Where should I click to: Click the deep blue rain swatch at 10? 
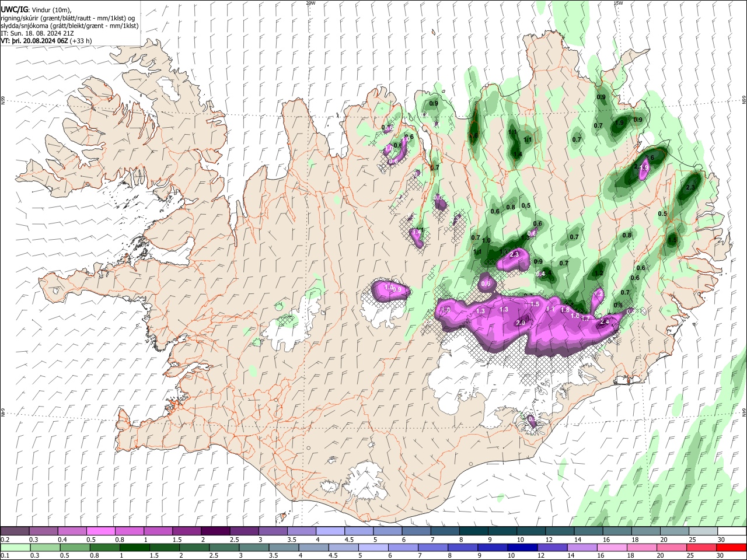522,547
